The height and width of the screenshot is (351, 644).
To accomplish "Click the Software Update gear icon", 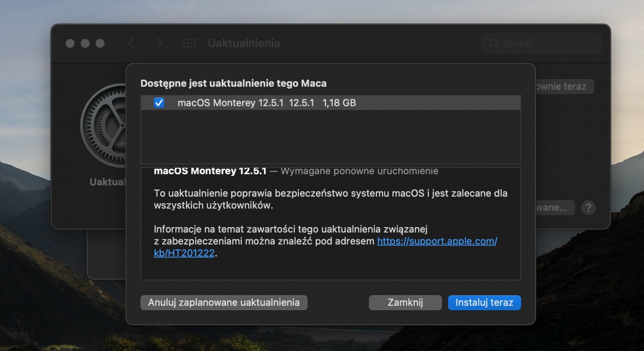I will [103, 126].
